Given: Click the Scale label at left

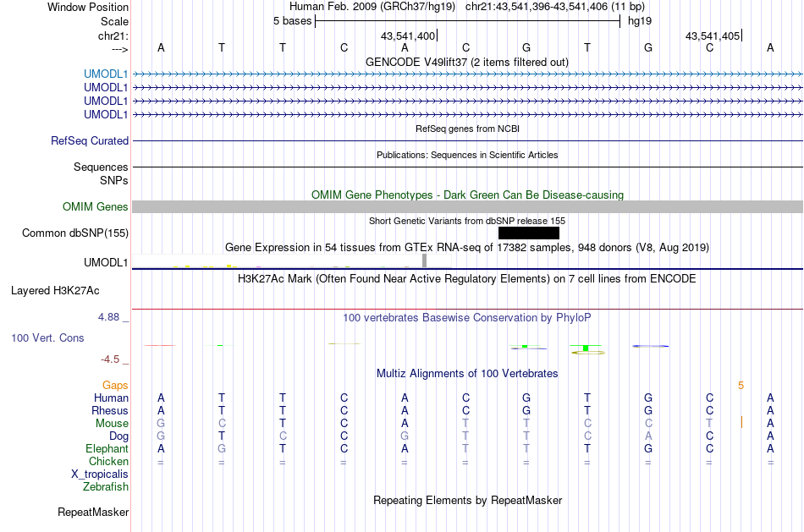Looking at the screenshot, I should [x=114, y=21].
